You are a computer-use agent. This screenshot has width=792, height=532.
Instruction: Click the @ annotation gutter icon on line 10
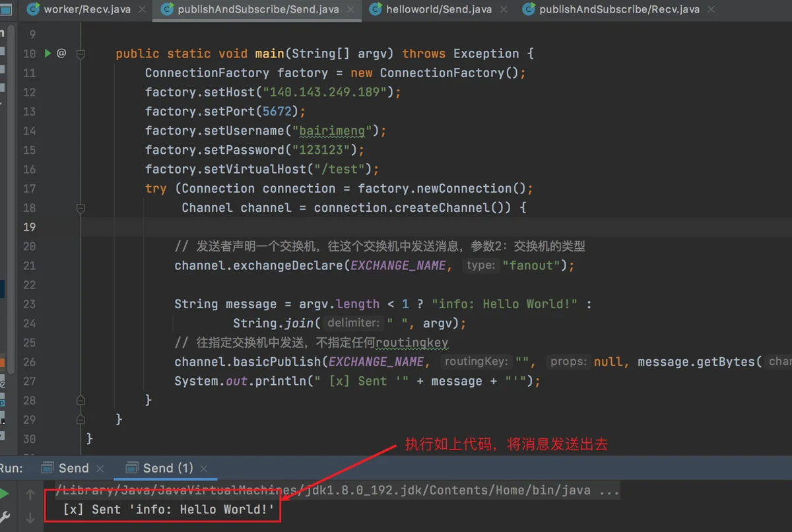click(61, 53)
